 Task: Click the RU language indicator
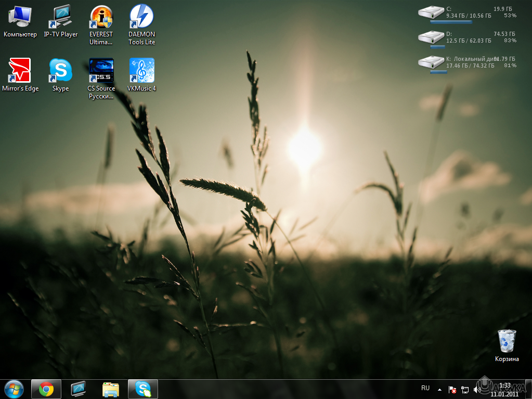425,388
